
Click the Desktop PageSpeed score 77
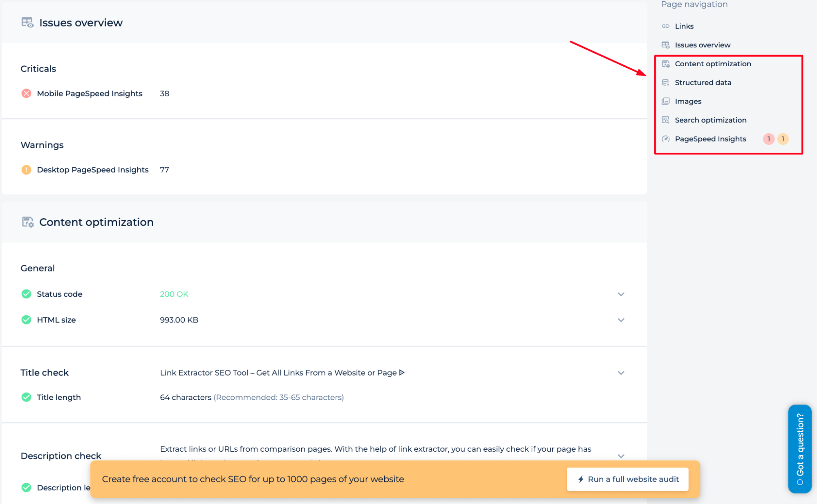(164, 170)
